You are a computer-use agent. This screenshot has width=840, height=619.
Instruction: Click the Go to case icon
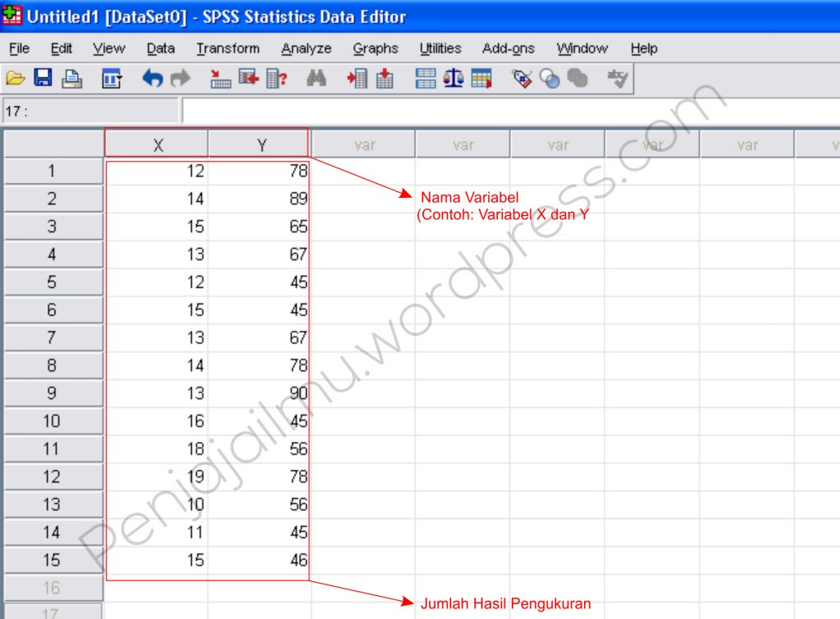(220, 79)
